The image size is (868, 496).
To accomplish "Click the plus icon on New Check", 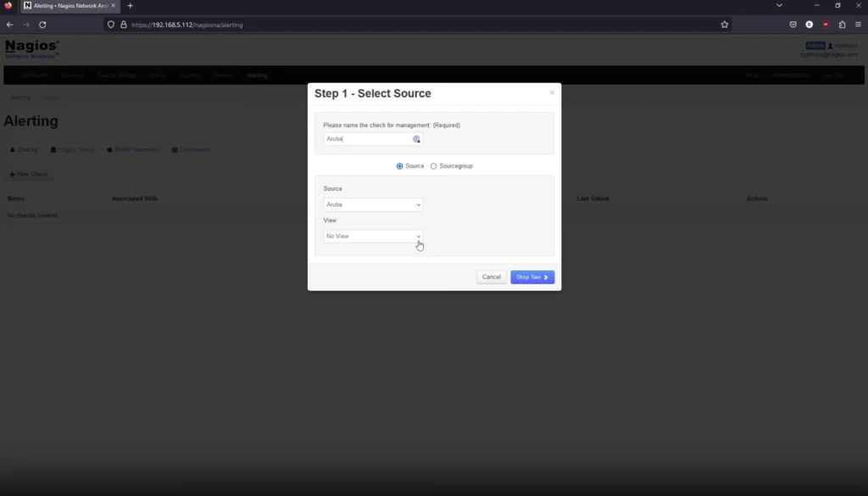I will tap(13, 174).
